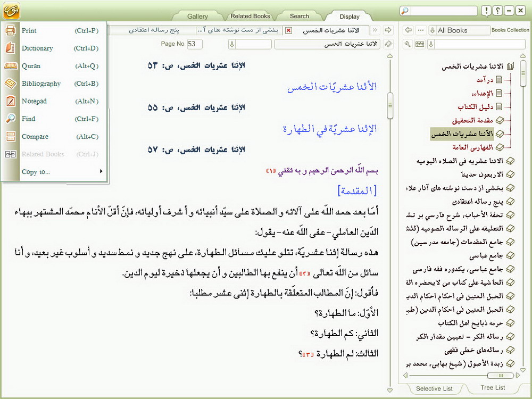Viewport: 532px width, 399px height.
Task: Open the مقدمة التحقيق tree node
Action: pos(472,120)
